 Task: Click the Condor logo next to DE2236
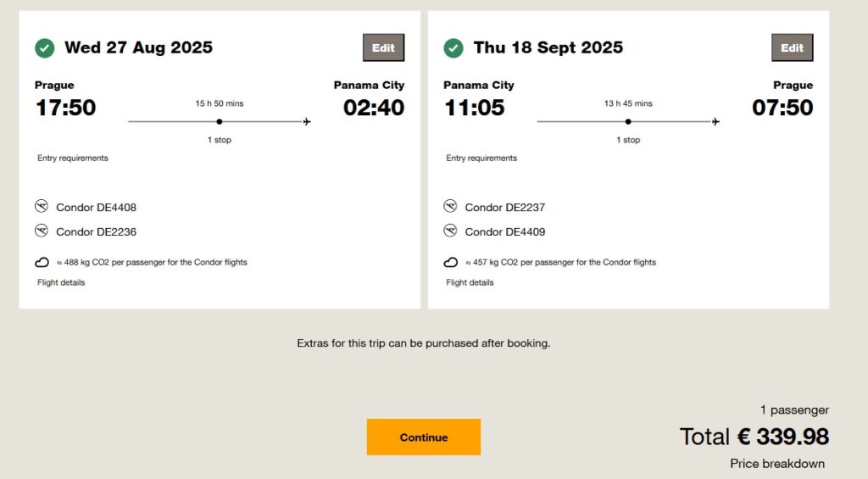(42, 231)
